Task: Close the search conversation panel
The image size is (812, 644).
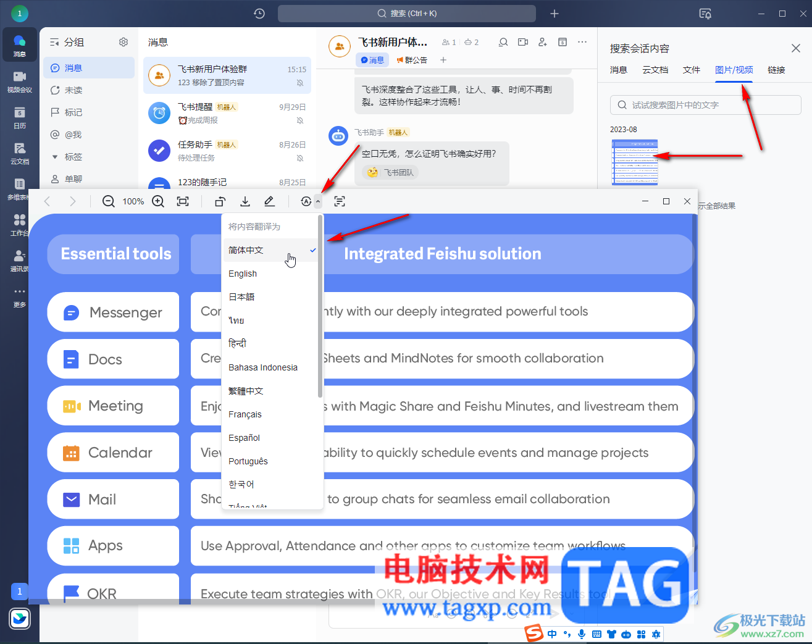Action: click(x=796, y=48)
